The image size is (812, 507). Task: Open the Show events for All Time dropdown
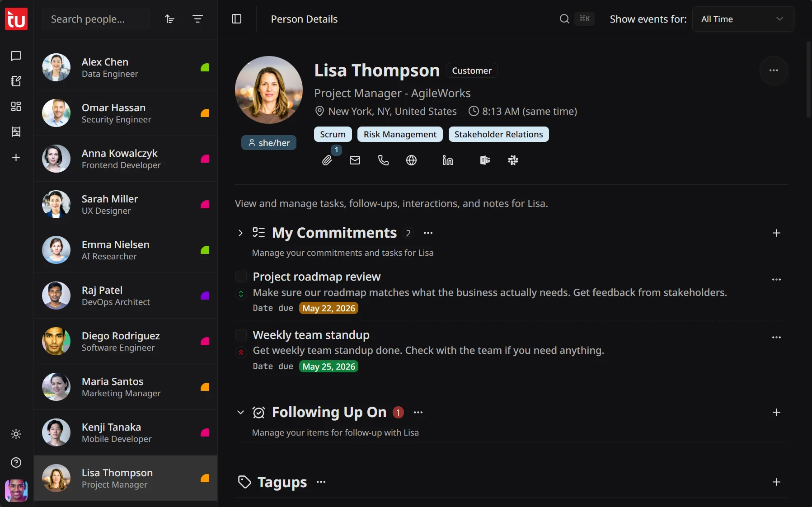[742, 19]
